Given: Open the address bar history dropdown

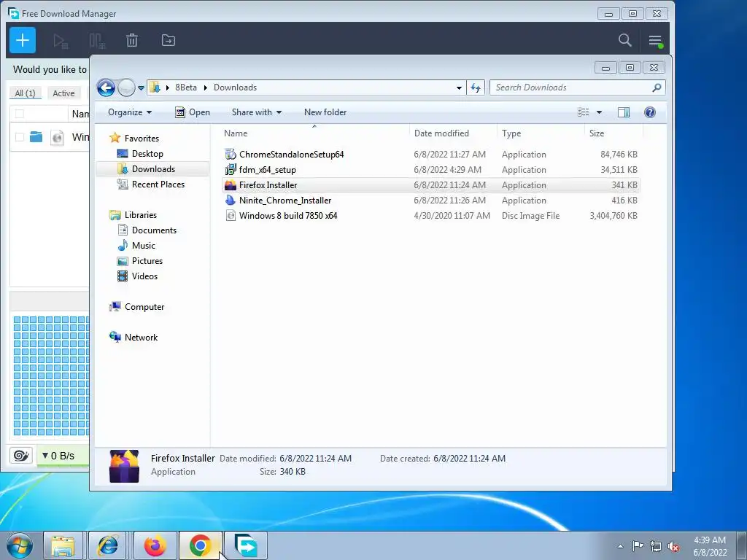Looking at the screenshot, I should [x=459, y=87].
